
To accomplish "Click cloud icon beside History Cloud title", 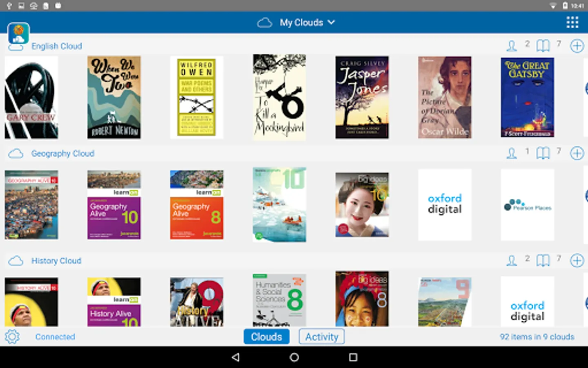I will coord(16,261).
